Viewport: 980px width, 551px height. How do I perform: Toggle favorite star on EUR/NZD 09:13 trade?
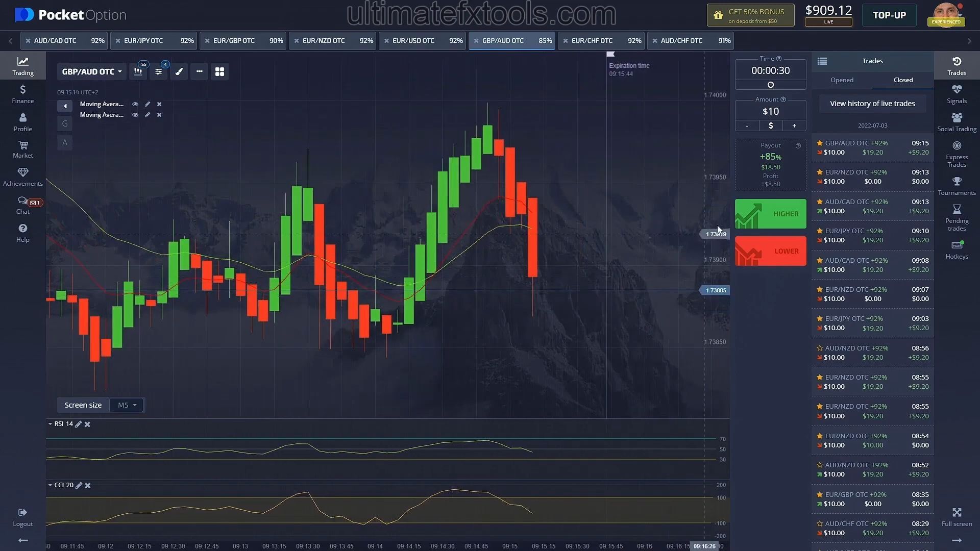coord(820,172)
